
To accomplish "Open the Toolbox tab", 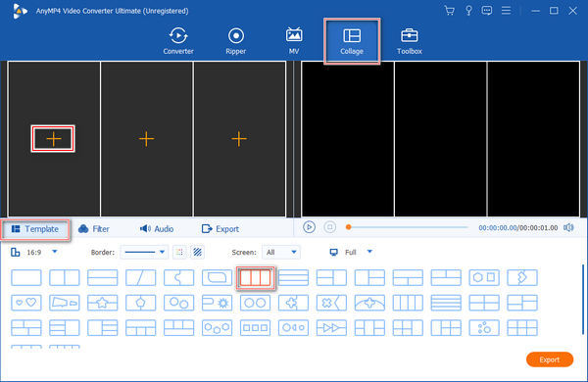I will click(x=410, y=40).
